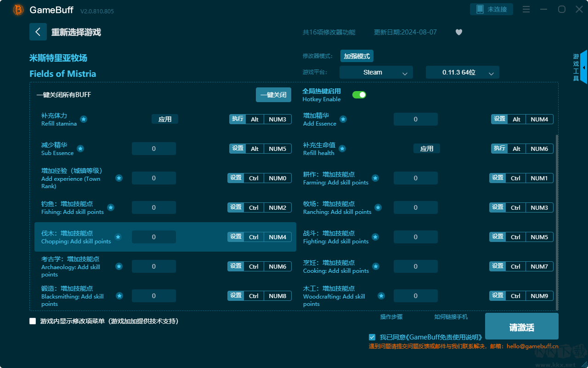Image resolution: width=588 pixels, height=368 pixels.
Task: Click 设置 hotkey button for Add Essence
Action: pos(499,119)
